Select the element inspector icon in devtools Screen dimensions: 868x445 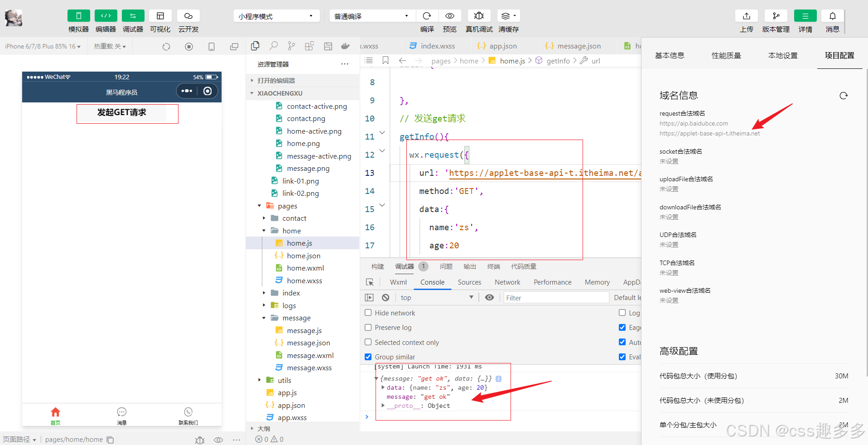coord(370,282)
